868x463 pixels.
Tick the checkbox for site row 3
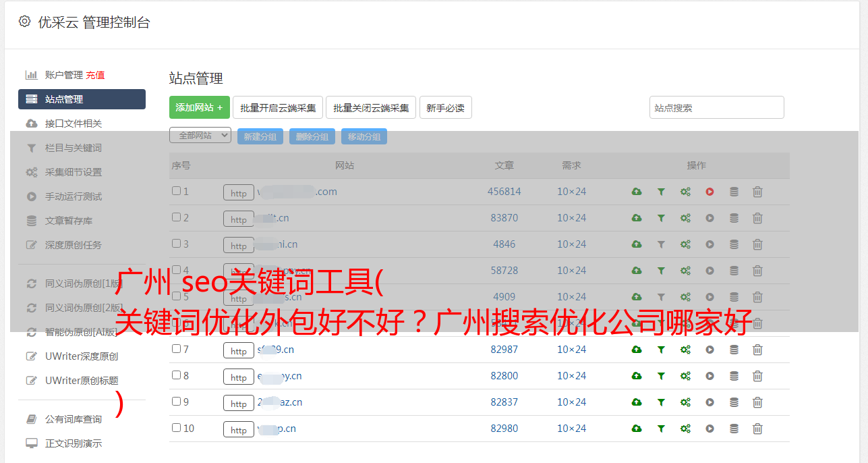point(176,244)
